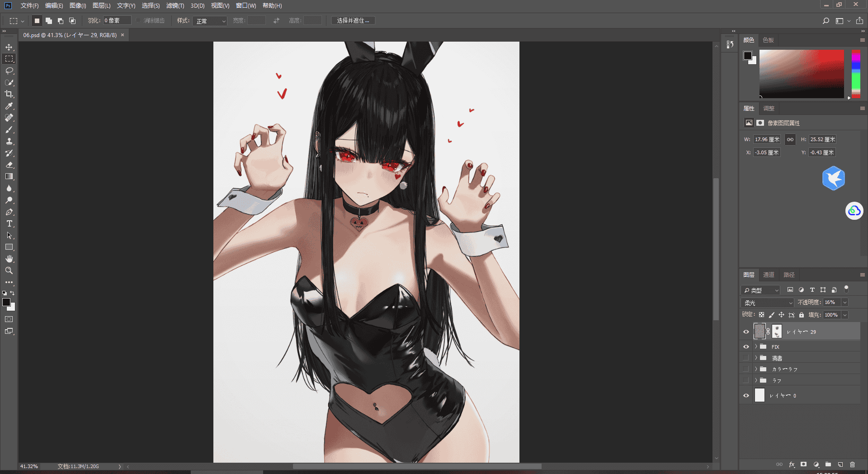Click the search icon in options bar
The height and width of the screenshot is (474, 868).
pos(826,21)
